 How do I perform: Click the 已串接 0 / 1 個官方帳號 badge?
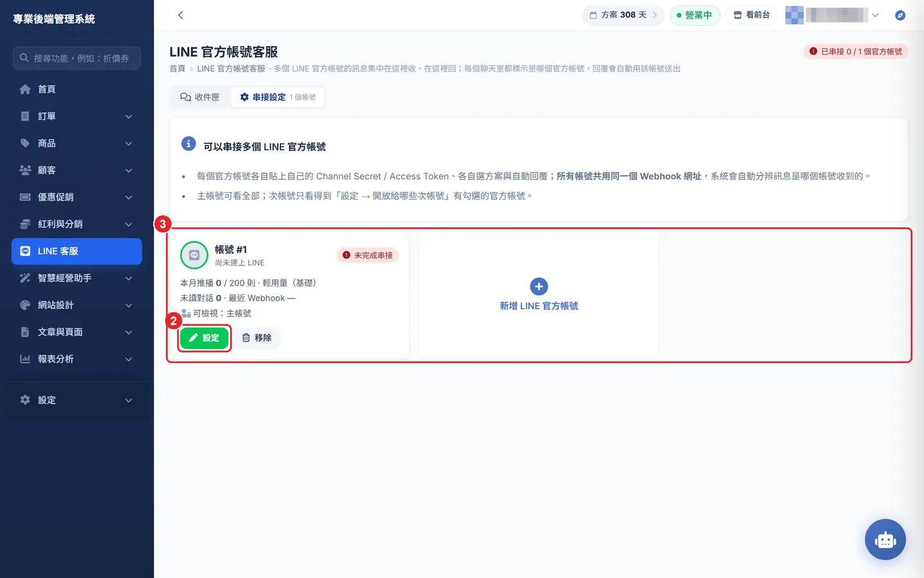[856, 51]
